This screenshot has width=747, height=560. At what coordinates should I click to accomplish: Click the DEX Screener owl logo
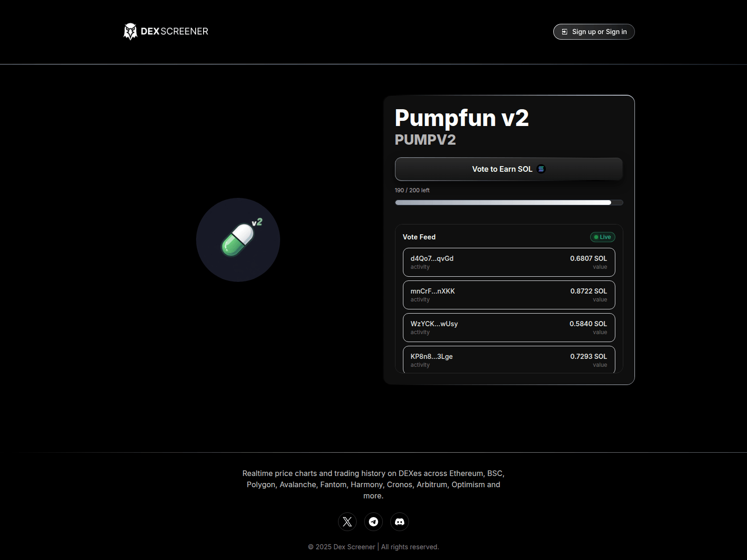pyautogui.click(x=130, y=31)
